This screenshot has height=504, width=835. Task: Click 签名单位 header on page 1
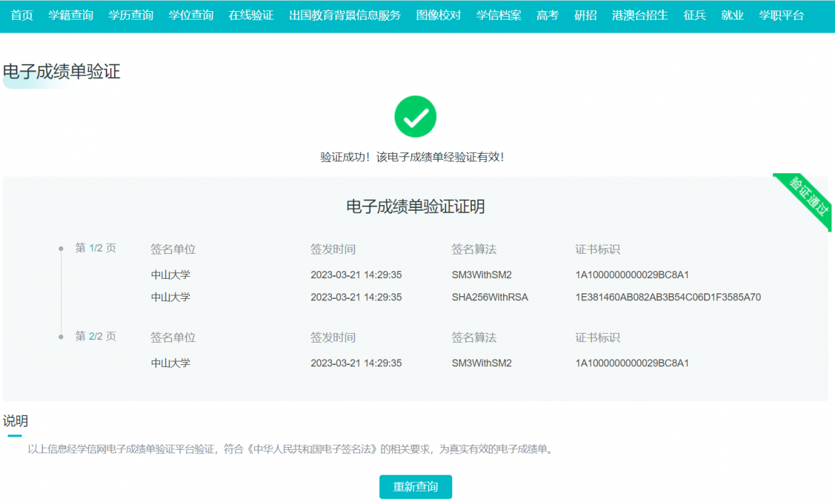click(x=173, y=250)
